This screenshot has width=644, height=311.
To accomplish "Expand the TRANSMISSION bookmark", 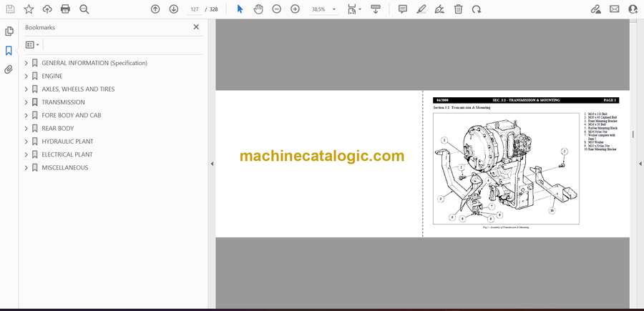I will point(26,102).
